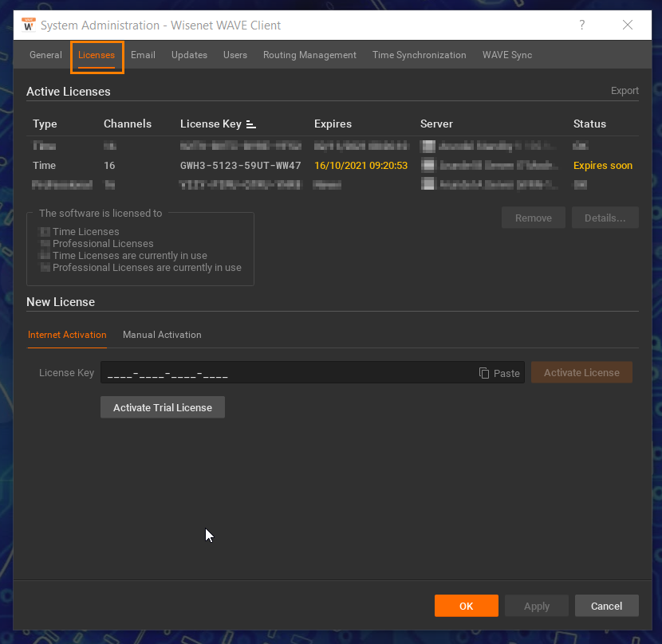
Task: Open the Time Synchronization tab
Action: (419, 55)
